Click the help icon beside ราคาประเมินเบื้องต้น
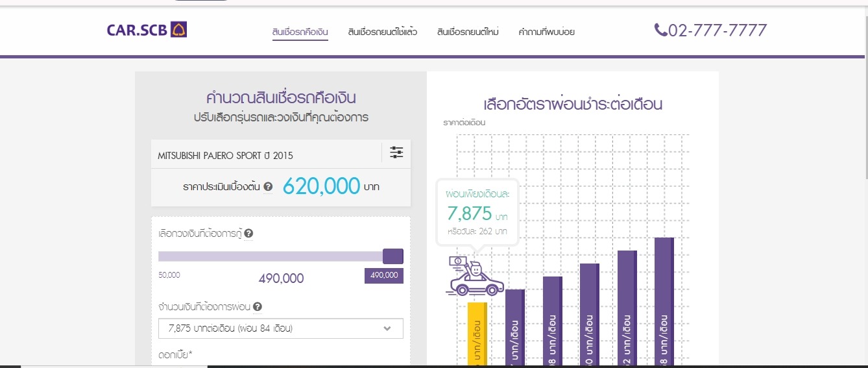Viewport: 868px width, 368px height. tap(268, 187)
